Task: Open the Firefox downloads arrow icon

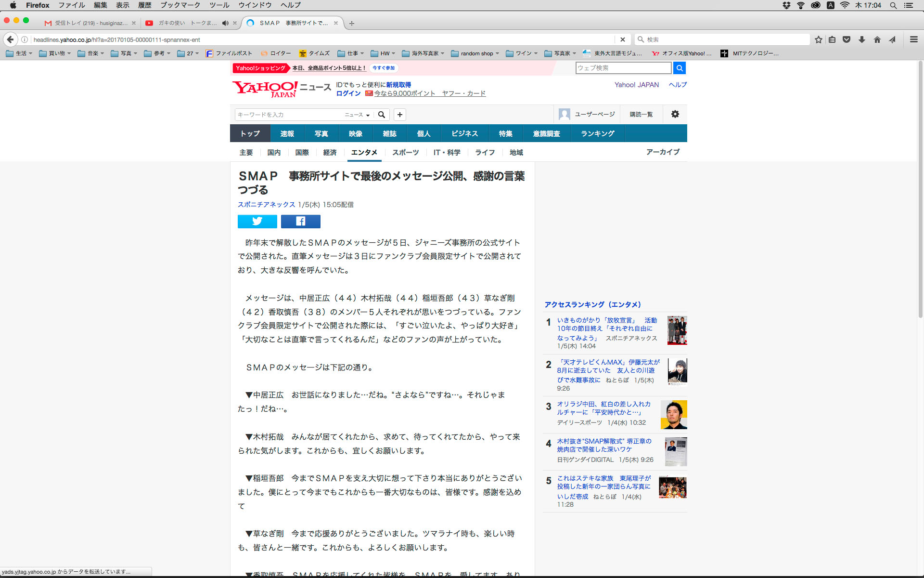Action: [861, 39]
